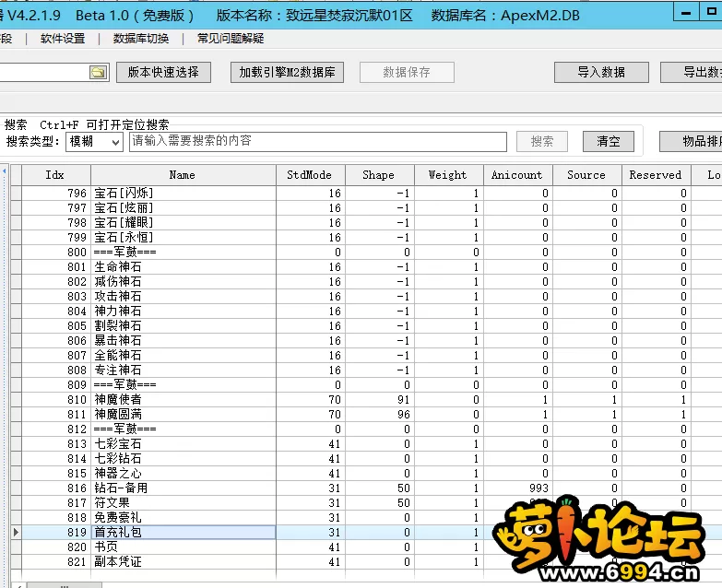Open the 模糊 search type dropdown
This screenshot has height=588, width=722.
pyautogui.click(x=94, y=142)
